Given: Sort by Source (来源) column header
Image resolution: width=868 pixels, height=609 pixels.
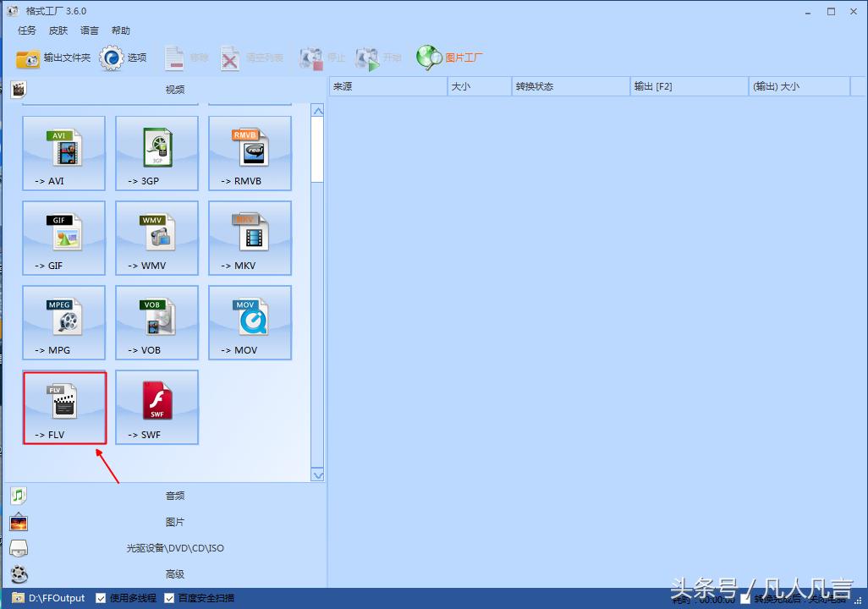Looking at the screenshot, I should coord(388,86).
